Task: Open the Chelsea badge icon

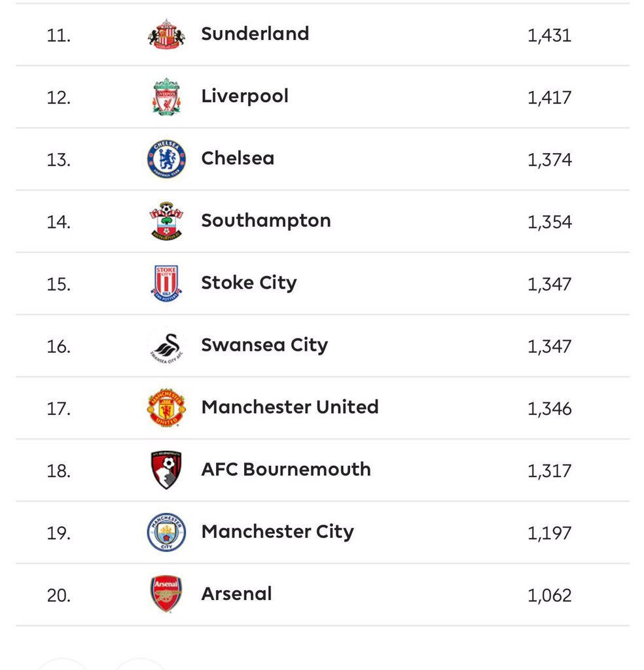Action: [166, 159]
